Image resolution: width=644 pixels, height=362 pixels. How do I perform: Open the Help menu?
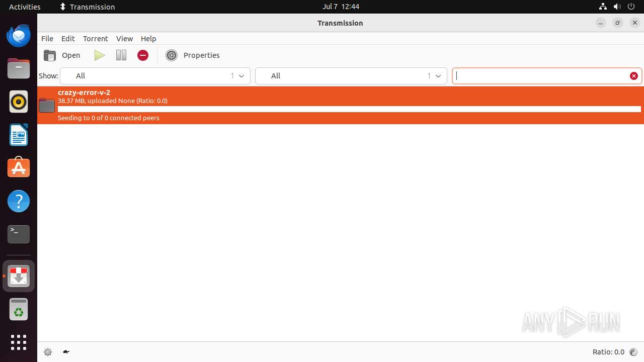coord(148,39)
